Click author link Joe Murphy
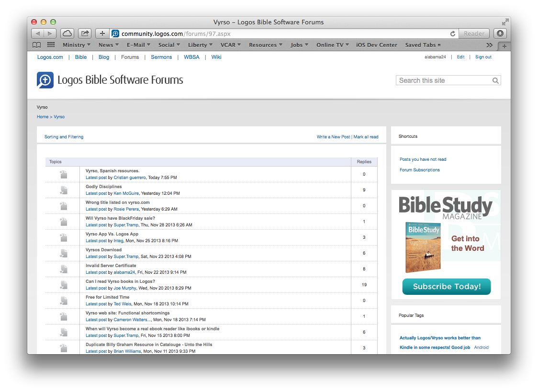This screenshot has height=392, width=538. (125, 288)
